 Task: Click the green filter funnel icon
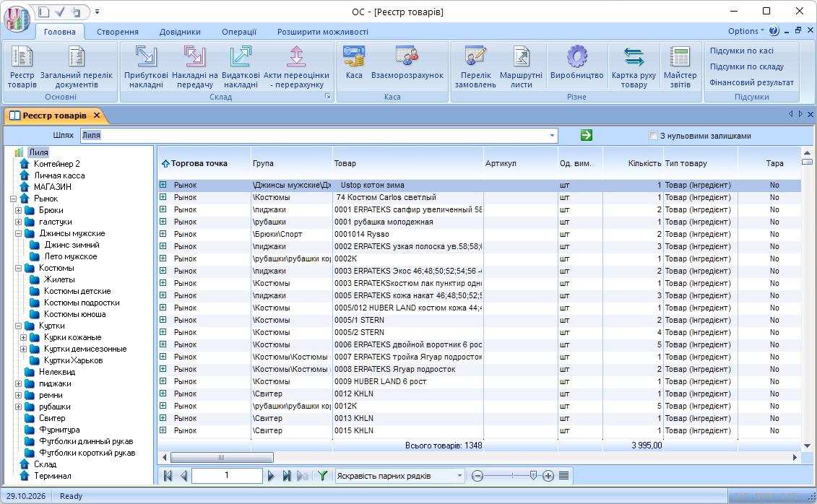pos(322,475)
